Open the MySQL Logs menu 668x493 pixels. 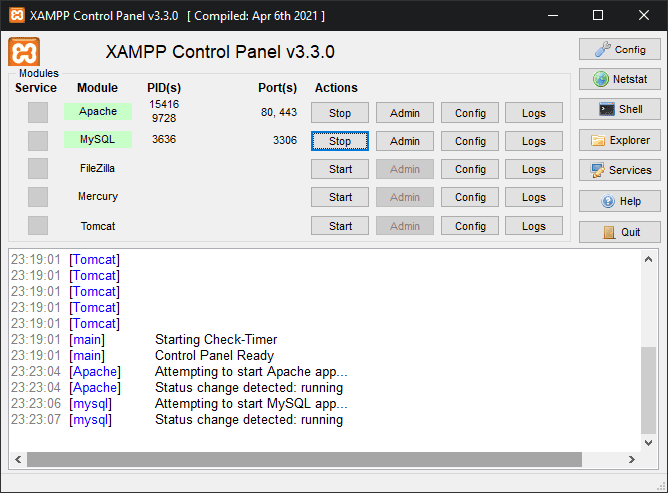[x=534, y=141]
